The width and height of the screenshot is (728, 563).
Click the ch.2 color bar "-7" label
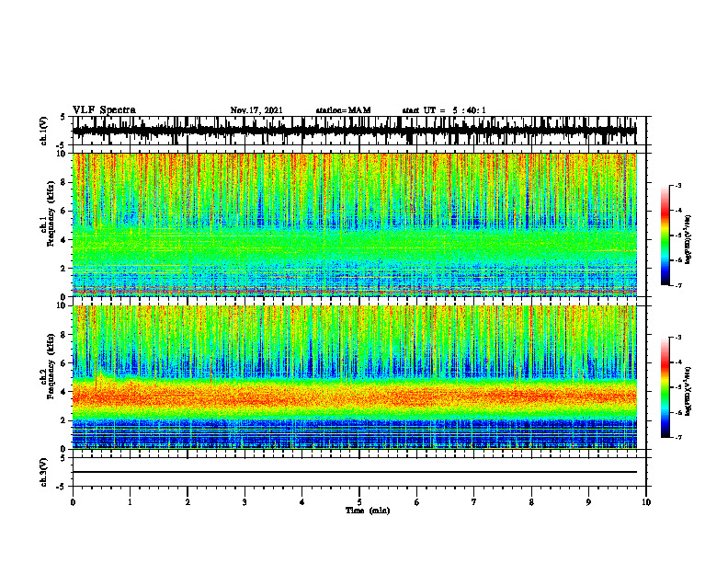(x=678, y=438)
